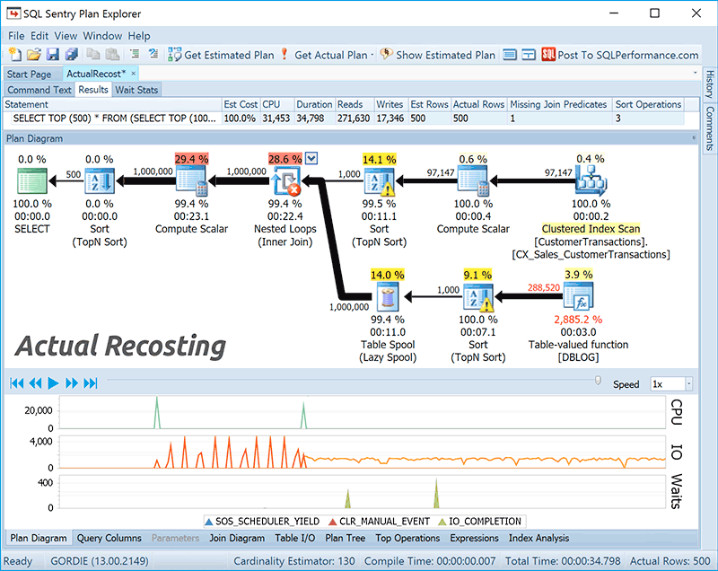Screen dimensions: 718x571
Task: Open the Expressions tab
Action: coord(474,538)
